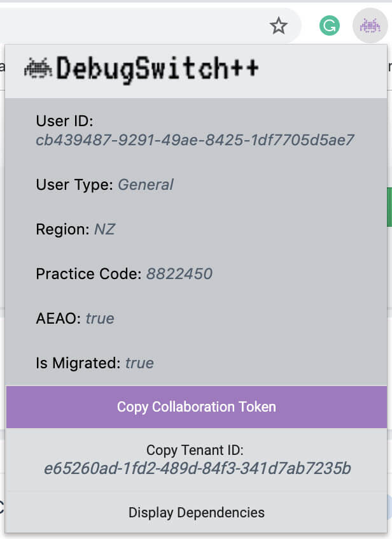Select the Tenant ID value text
The image size is (392, 539).
196,468
